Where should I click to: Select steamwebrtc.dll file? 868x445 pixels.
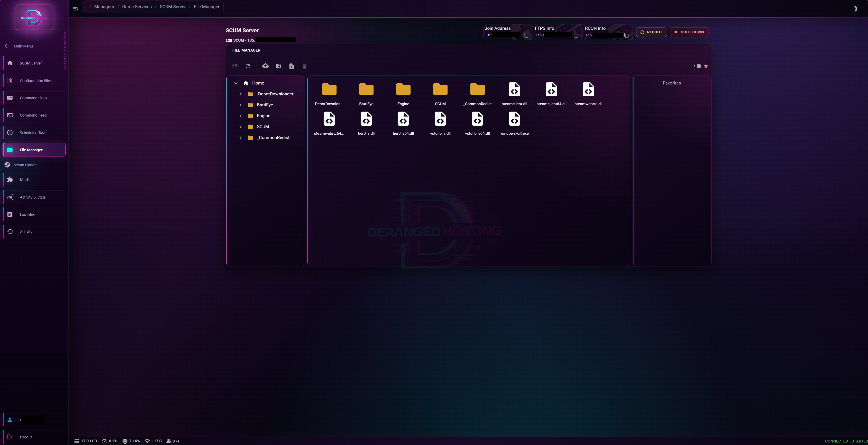(588, 93)
